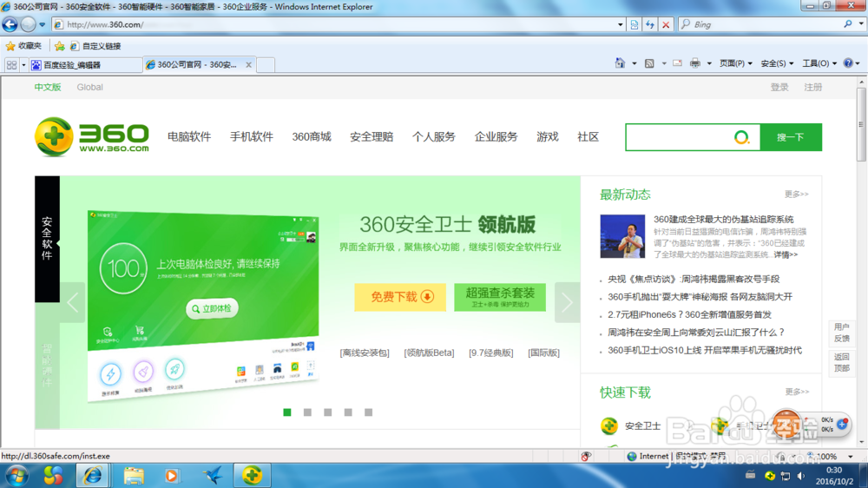Open the 电脑软件 navigation item
The width and height of the screenshot is (868, 488).
[x=189, y=137]
